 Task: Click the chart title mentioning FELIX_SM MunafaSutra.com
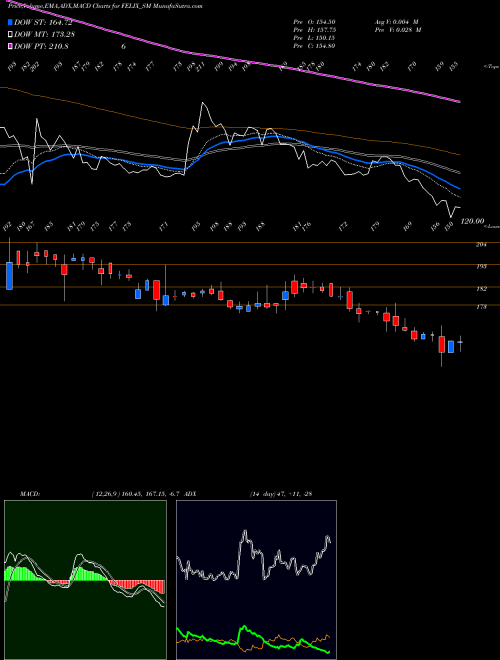click(105, 6)
